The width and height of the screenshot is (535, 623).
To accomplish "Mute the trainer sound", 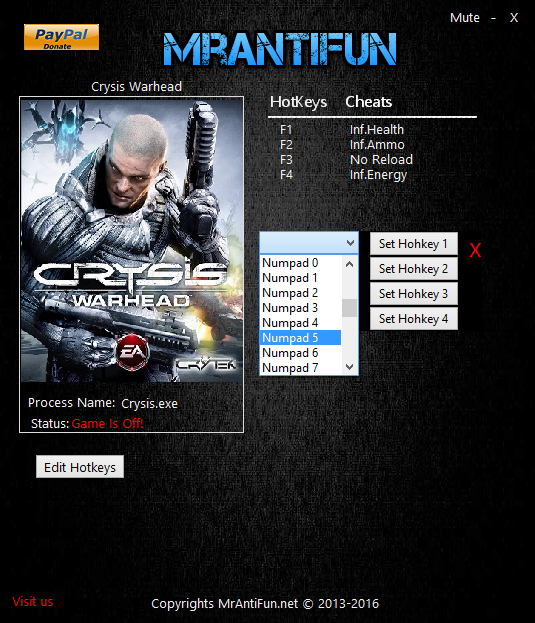I will [464, 18].
